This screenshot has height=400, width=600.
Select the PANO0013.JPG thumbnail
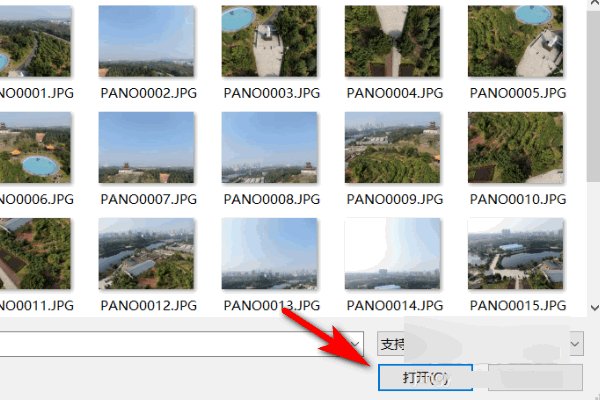point(269,253)
